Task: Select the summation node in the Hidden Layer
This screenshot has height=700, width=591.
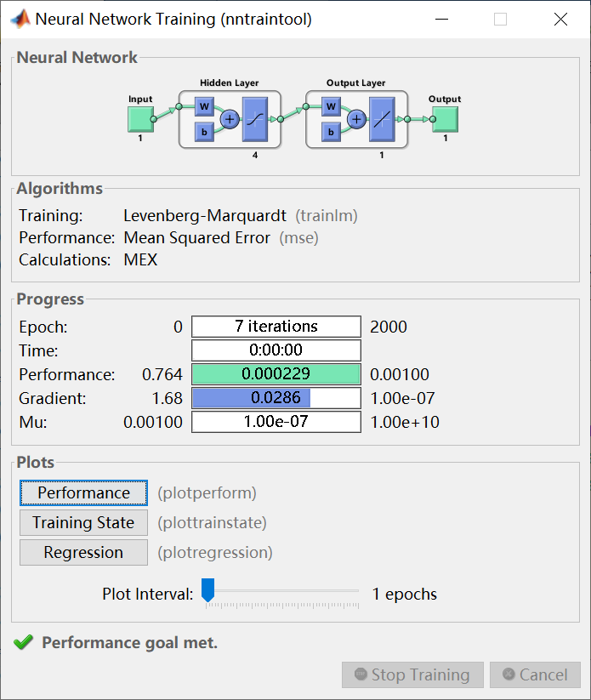Action: pyautogui.click(x=229, y=118)
